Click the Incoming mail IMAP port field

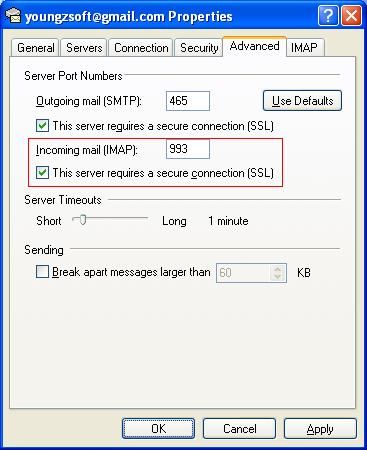pyautogui.click(x=188, y=149)
